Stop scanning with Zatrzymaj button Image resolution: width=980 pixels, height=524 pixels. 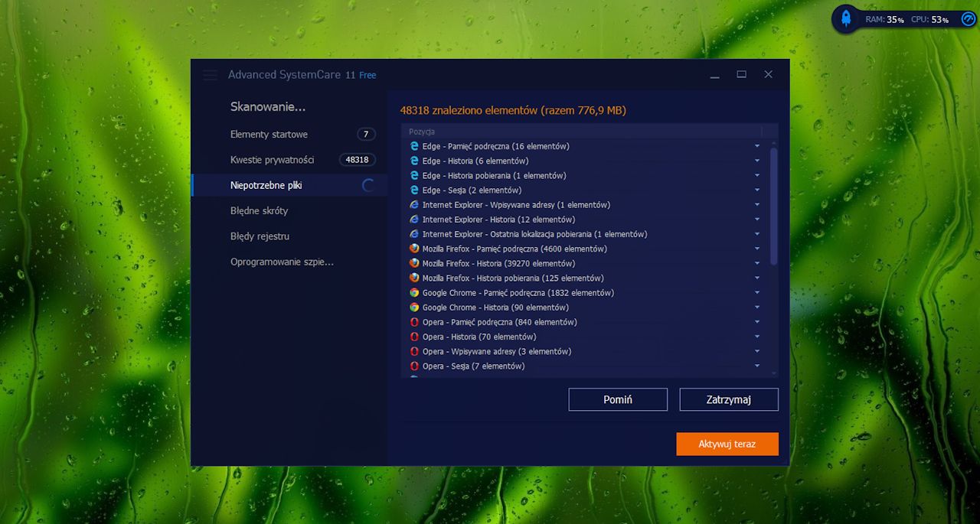point(729,399)
